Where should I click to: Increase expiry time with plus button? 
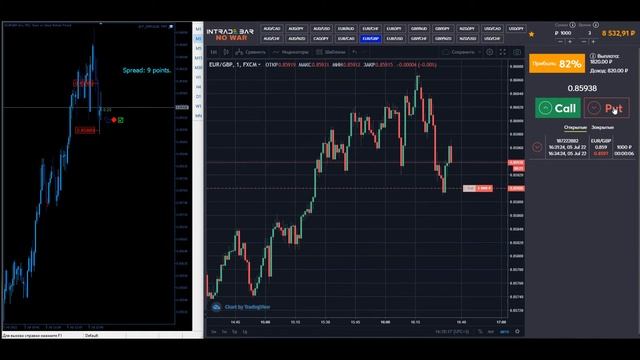pyautogui.click(x=593, y=42)
